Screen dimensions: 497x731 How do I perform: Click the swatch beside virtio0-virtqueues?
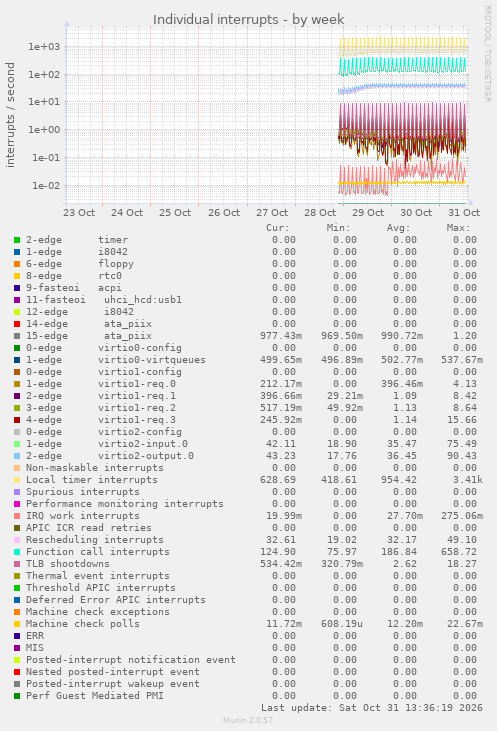pyautogui.click(x=17, y=360)
